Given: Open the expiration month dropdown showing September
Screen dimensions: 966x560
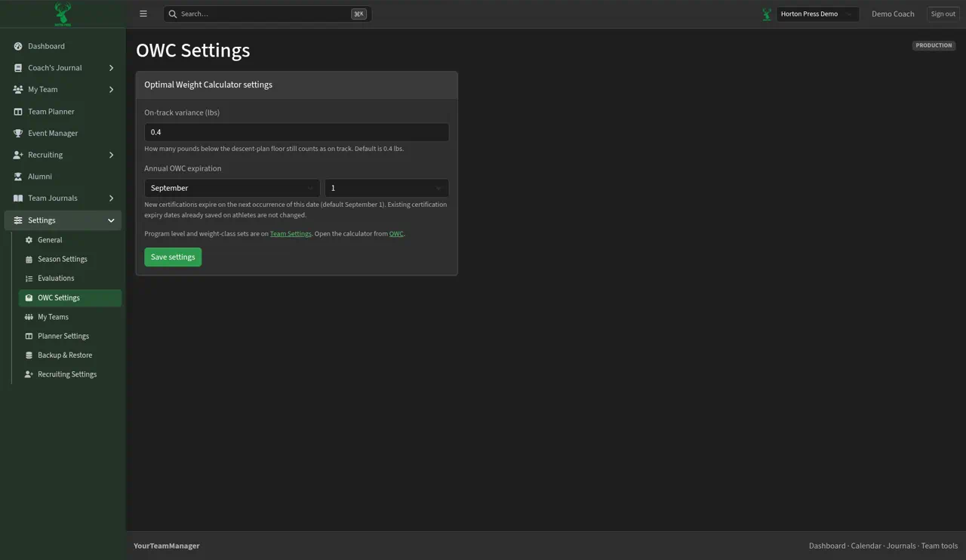Looking at the screenshot, I should (232, 188).
